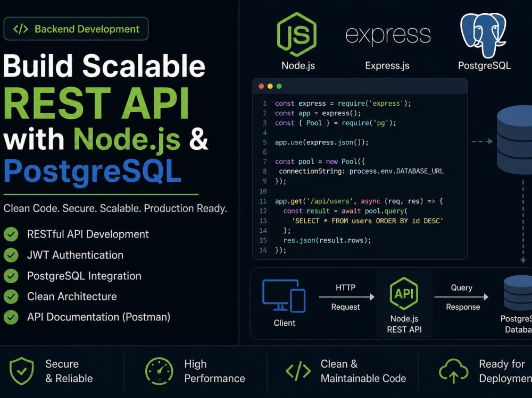Click the connectionString DATABASE_URL line
Screen dimensions: 532x398
pos(361,171)
